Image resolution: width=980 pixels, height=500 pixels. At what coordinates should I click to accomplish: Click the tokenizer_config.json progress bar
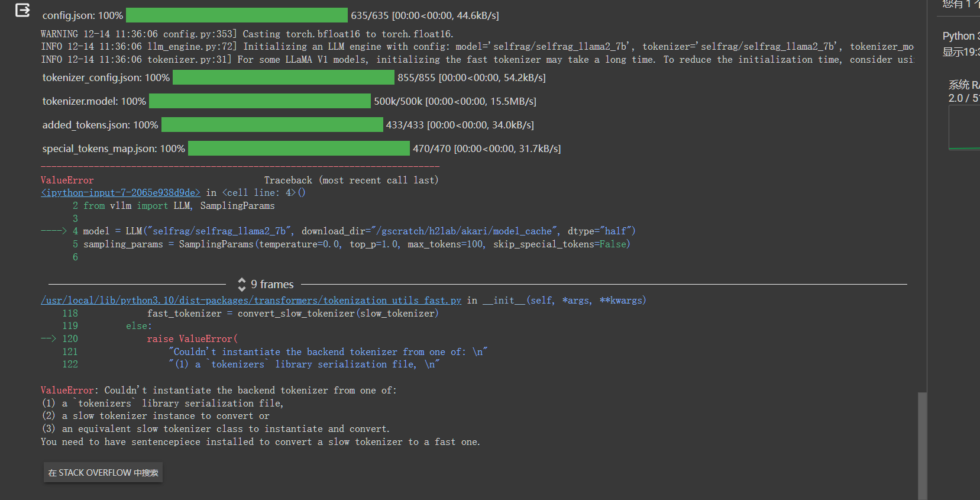pos(283,78)
